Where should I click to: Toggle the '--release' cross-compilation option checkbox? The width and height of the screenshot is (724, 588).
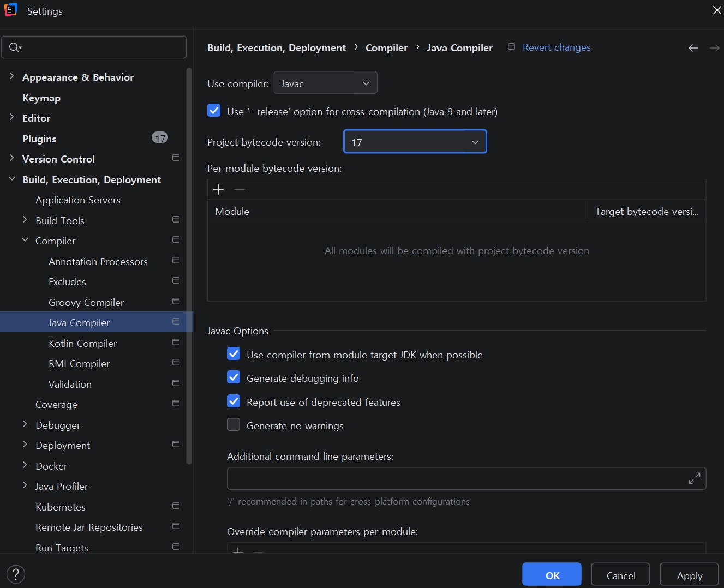[x=214, y=111]
